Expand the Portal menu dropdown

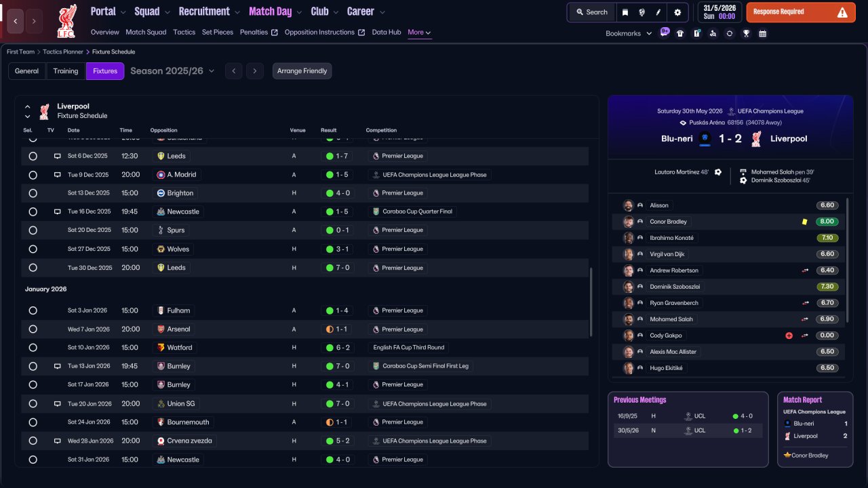click(123, 12)
